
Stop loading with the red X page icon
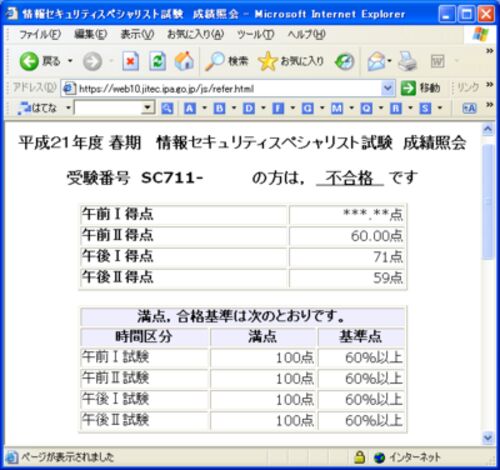pos(130,61)
